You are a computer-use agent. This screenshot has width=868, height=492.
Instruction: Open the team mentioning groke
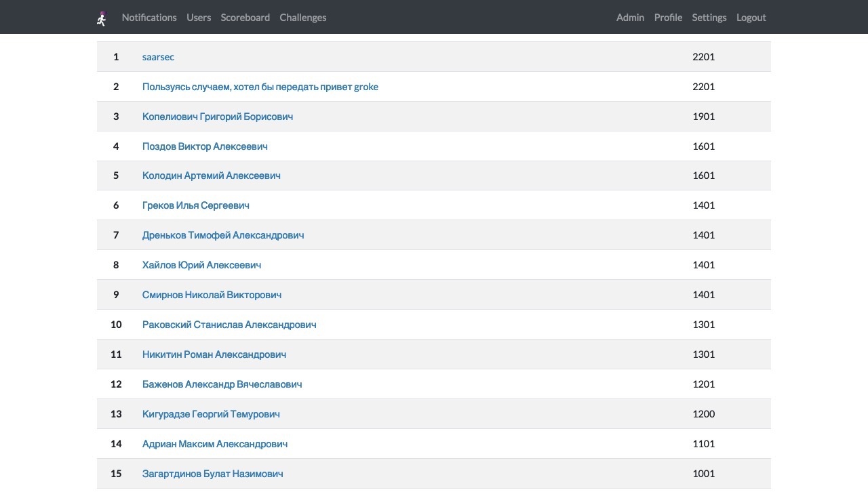pyautogui.click(x=260, y=87)
